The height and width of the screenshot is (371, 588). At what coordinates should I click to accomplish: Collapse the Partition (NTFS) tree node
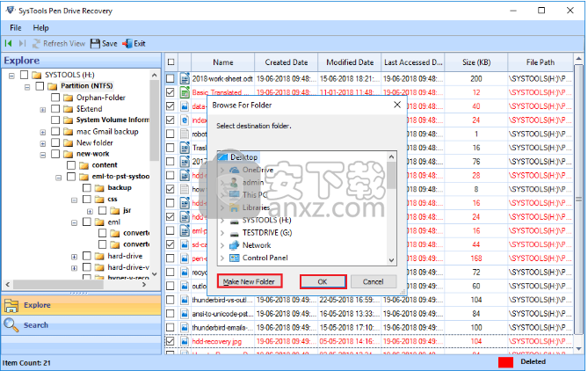[27, 87]
